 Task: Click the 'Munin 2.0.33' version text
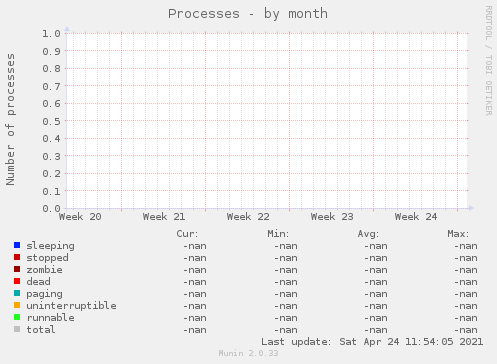248,353
